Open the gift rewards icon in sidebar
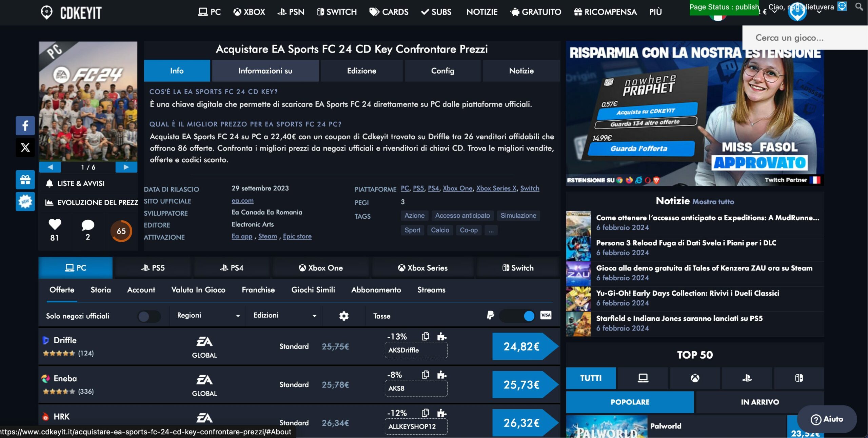868x438 pixels. (25, 180)
